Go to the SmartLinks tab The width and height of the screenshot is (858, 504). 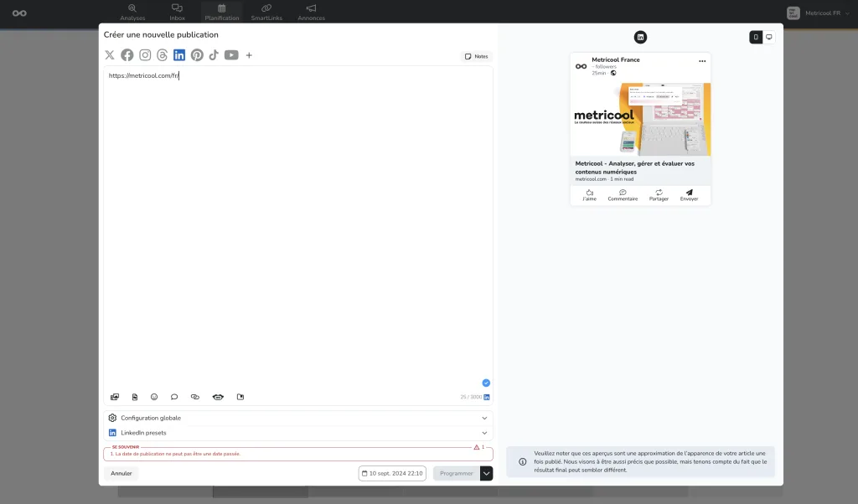pos(266,12)
